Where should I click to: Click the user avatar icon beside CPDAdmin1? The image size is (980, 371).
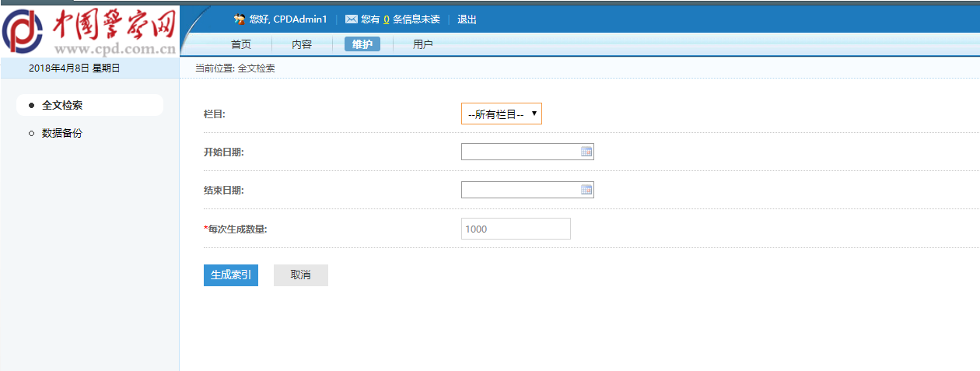[x=240, y=19]
